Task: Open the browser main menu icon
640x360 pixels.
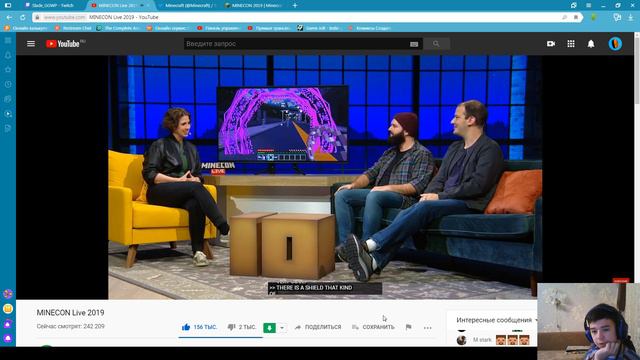Action: click(x=589, y=5)
